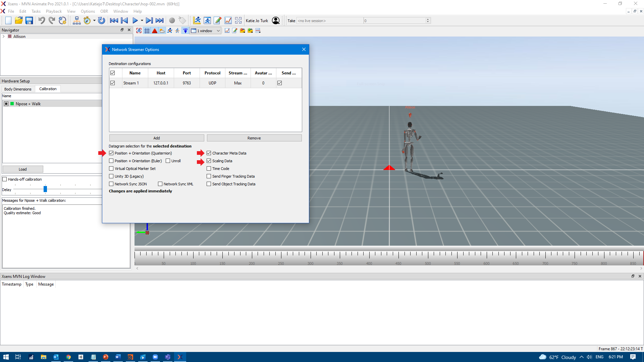The height and width of the screenshot is (362, 644).
Task: Switch to the Body Dimensions tab
Action: [18, 89]
